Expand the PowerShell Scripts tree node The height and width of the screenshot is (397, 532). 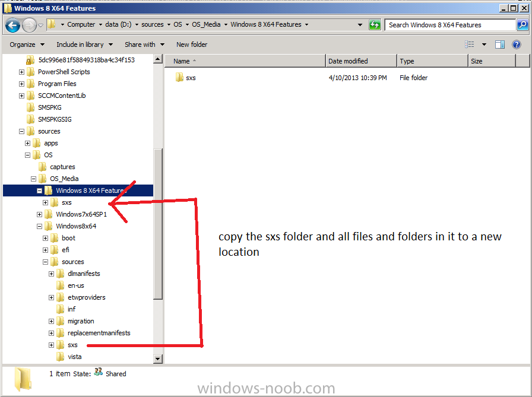22,72
